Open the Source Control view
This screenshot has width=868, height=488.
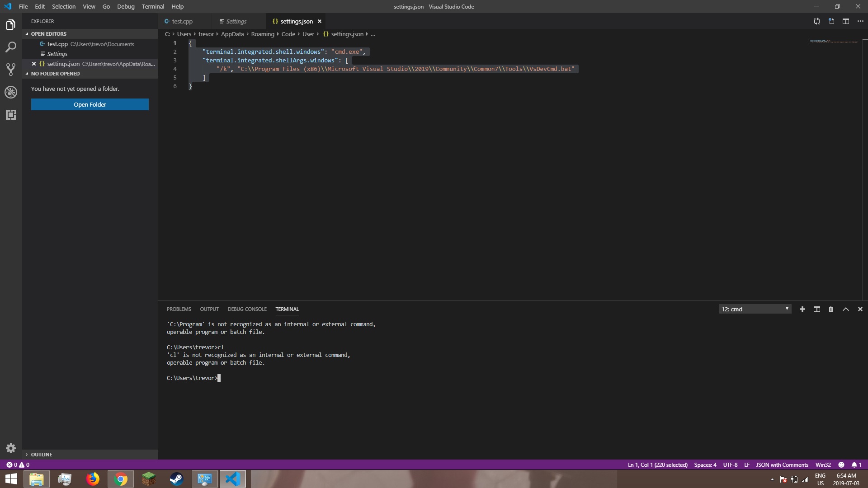point(10,70)
